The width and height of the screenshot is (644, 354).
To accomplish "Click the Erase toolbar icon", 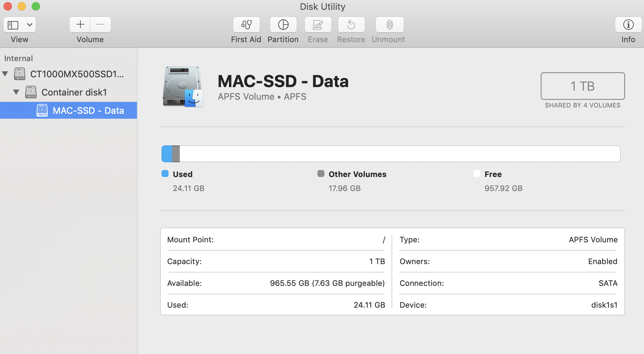I will tap(318, 25).
